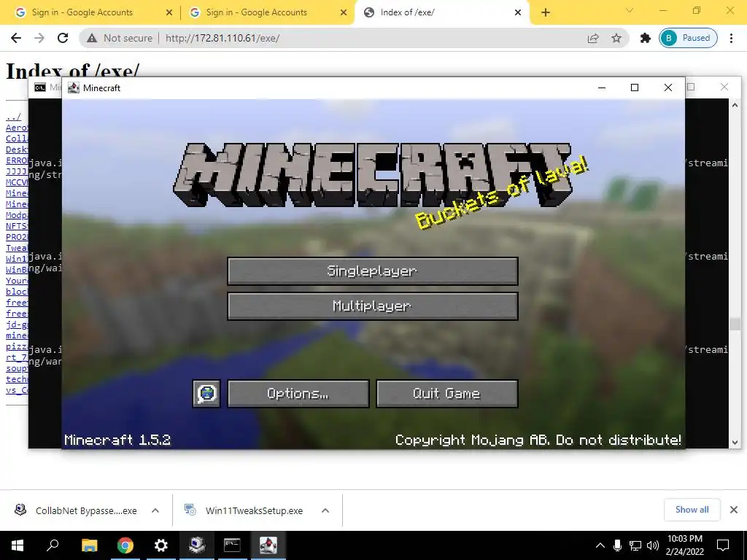Close the Index of /exe/ tab

coord(518,13)
